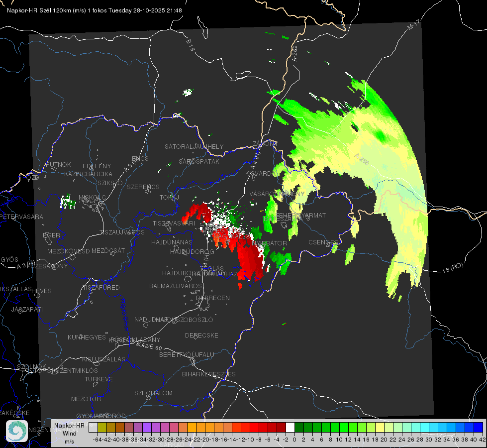This screenshot has height=448, width=487.
Task: Click the SZERENCS city label
Action: tap(143, 187)
